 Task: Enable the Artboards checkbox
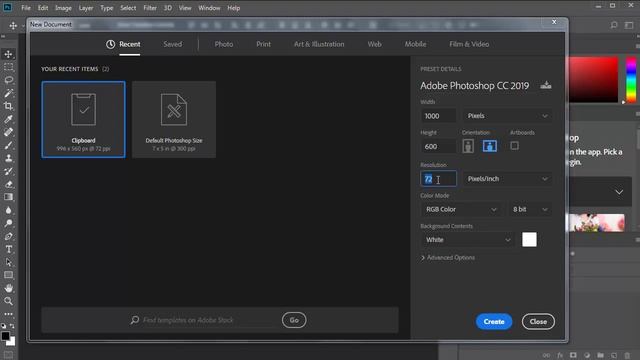coord(514,146)
